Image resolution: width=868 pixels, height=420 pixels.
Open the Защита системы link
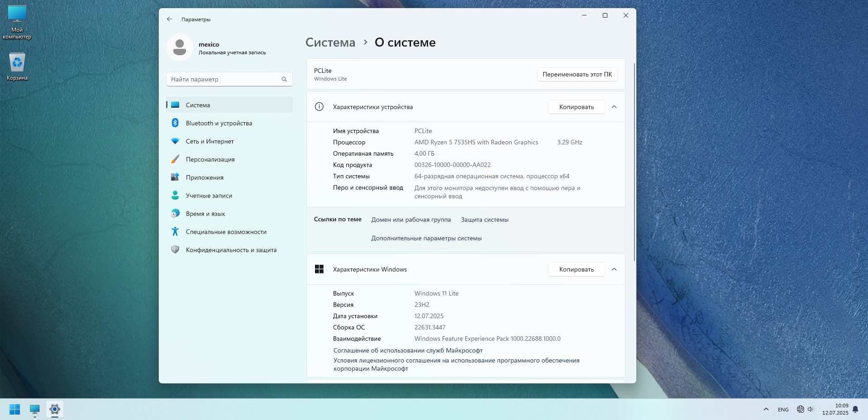click(x=485, y=220)
